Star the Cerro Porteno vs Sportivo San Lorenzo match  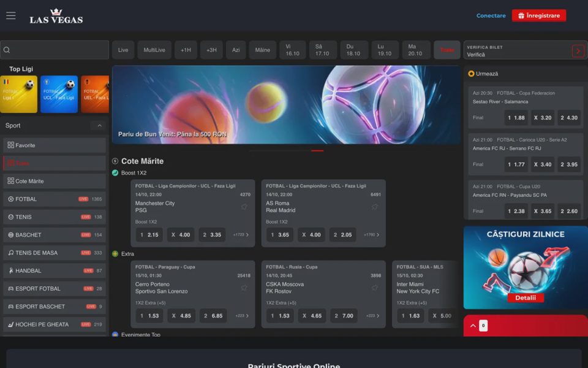[x=244, y=288]
